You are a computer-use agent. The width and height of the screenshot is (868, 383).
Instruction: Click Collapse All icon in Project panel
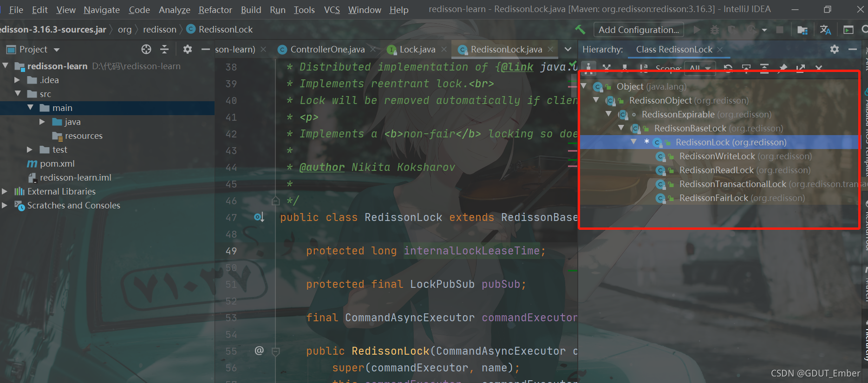click(164, 49)
